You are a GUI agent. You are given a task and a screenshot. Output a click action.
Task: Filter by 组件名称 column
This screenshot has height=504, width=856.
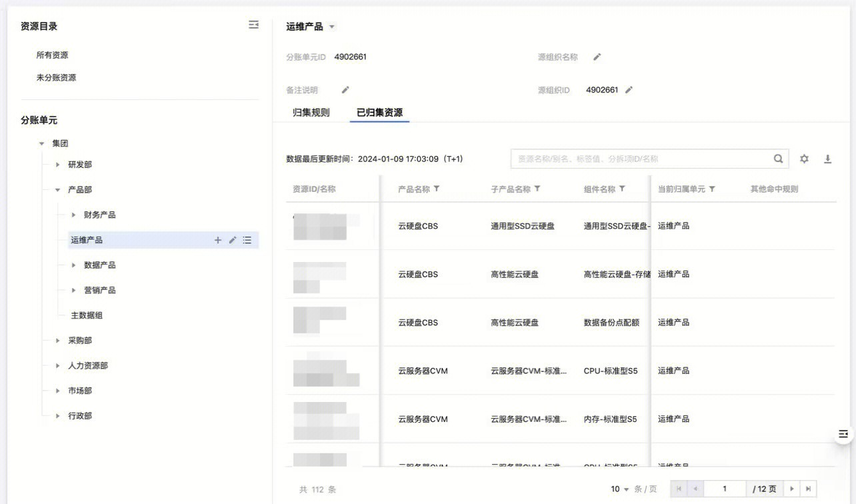pos(622,189)
